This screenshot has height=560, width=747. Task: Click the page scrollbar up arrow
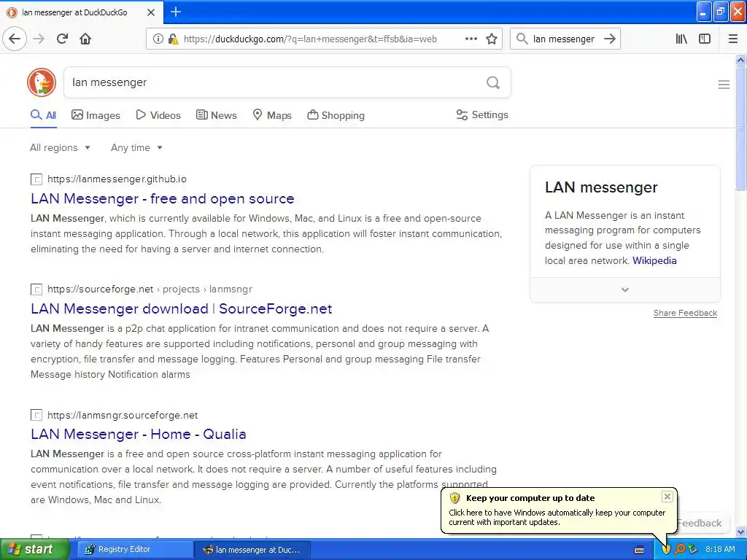(740, 60)
